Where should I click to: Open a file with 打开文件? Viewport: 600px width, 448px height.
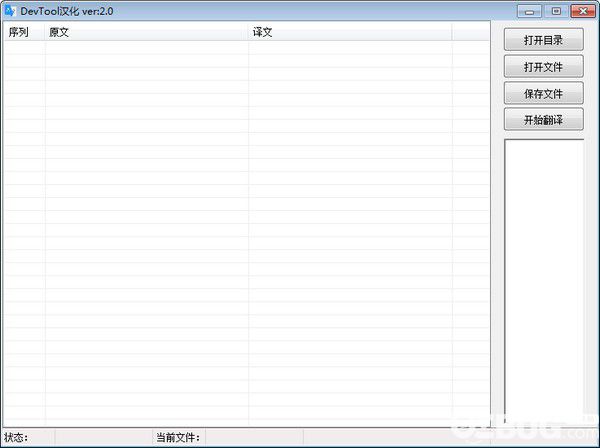[543, 67]
